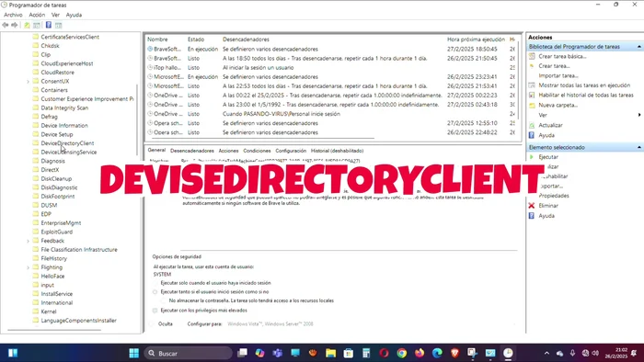Click the folder tree vertical scrollbar

coord(138,119)
